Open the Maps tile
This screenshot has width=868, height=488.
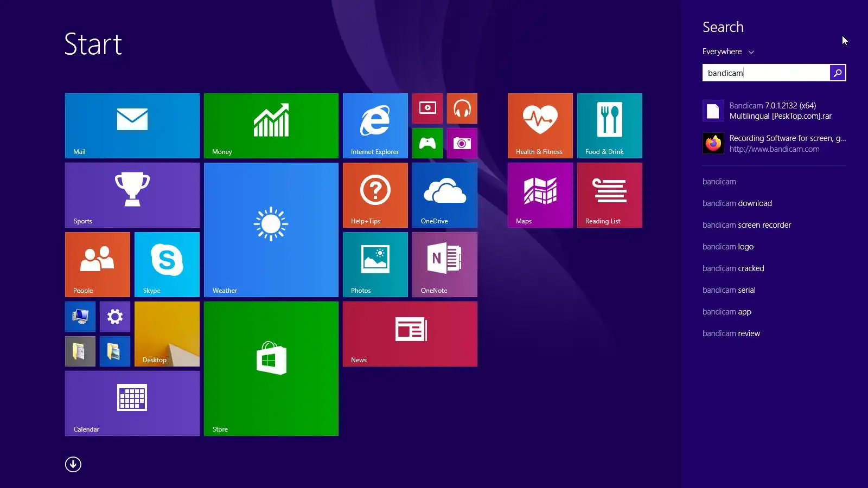tap(540, 195)
